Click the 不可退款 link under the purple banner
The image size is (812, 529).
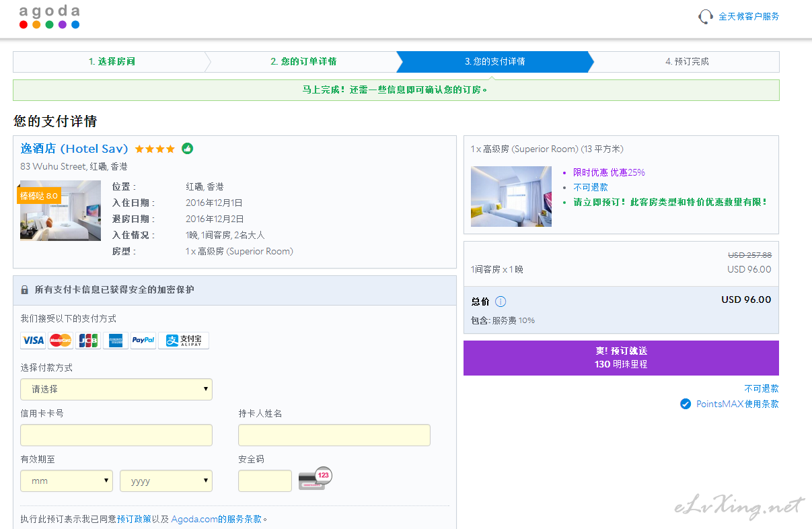(762, 388)
